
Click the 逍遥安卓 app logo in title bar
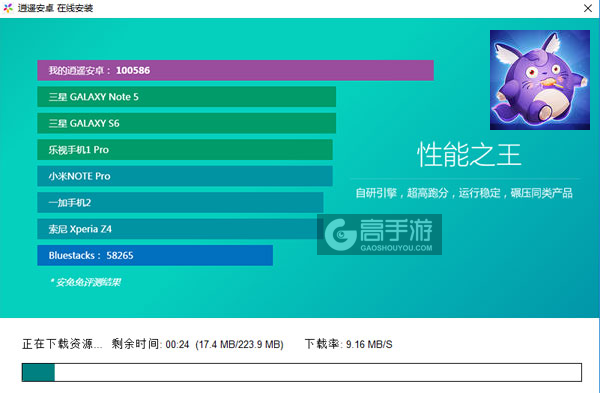click(8, 8)
